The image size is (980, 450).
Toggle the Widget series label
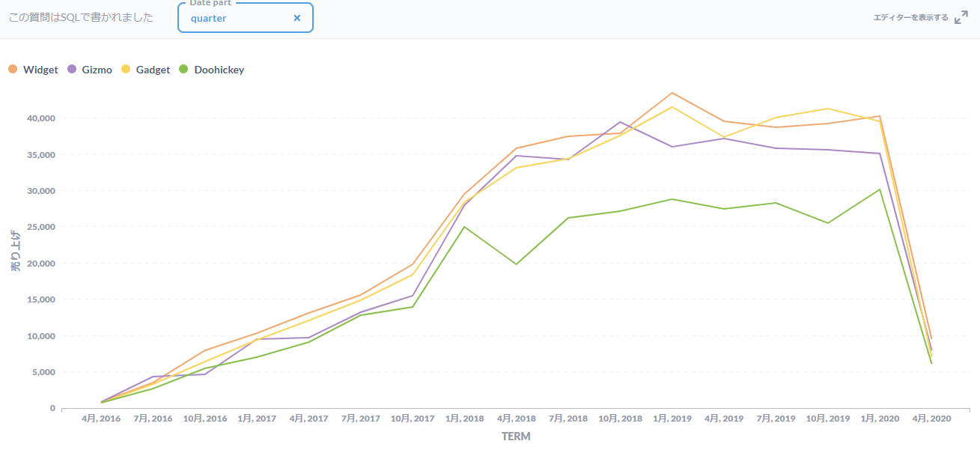pyautogui.click(x=40, y=70)
